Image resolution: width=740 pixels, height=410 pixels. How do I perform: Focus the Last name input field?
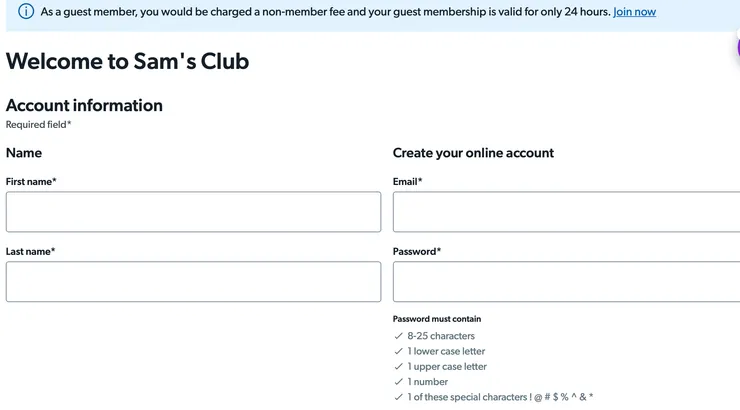click(193, 282)
